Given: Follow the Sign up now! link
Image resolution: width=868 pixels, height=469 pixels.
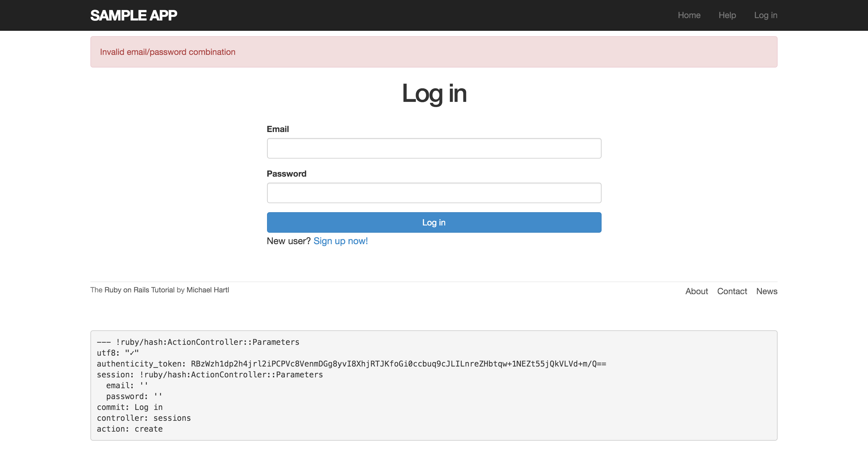Looking at the screenshot, I should point(340,241).
